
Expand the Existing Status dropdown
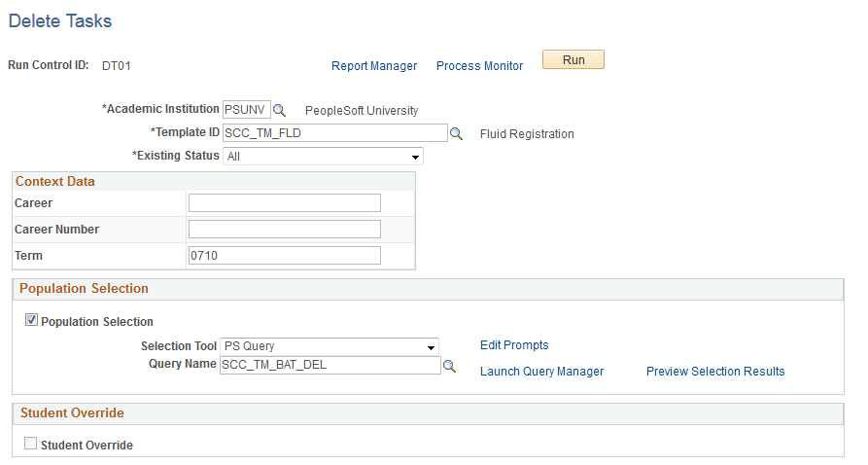(x=323, y=157)
